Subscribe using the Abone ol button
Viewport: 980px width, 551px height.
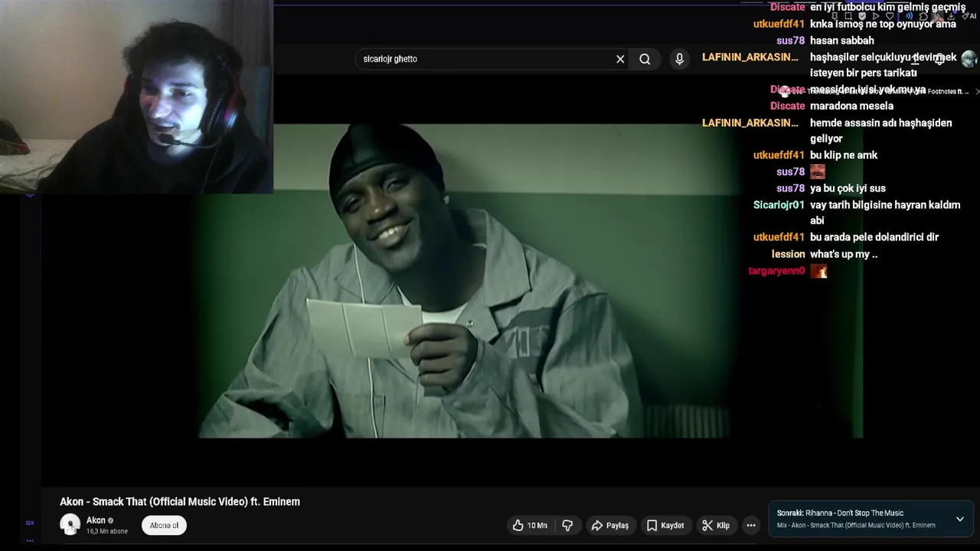tap(164, 525)
